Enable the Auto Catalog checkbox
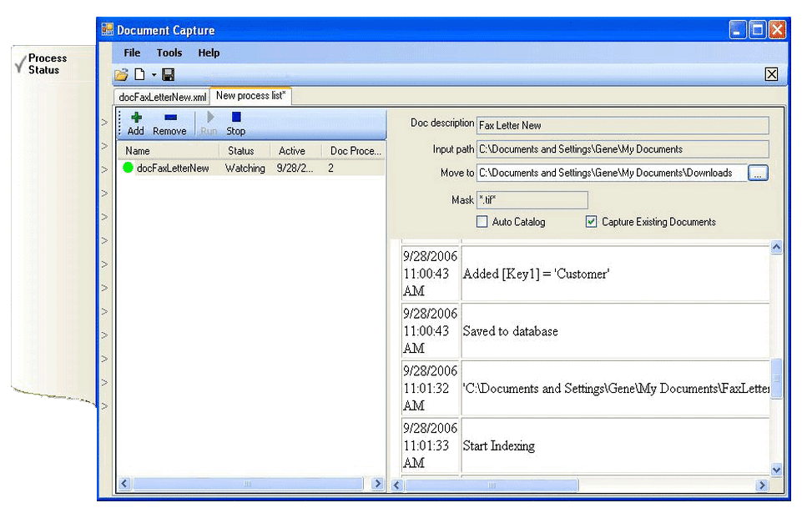This screenshot has height=513, width=812. point(482,222)
